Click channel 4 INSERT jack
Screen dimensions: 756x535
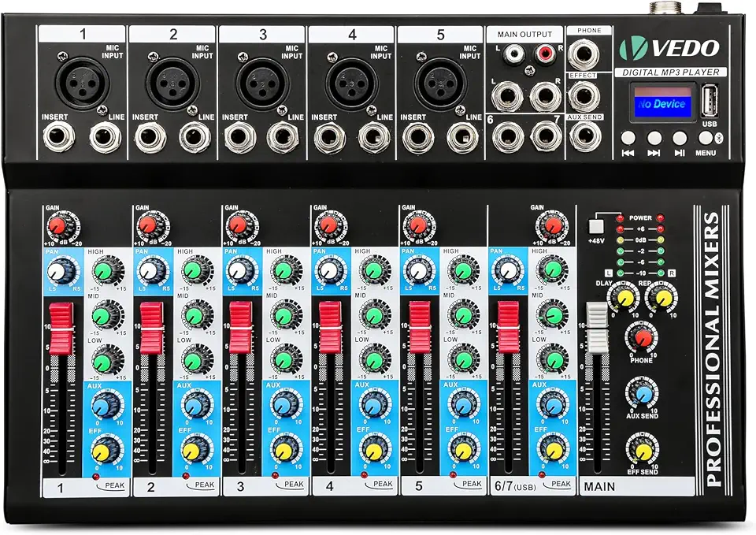(329, 138)
